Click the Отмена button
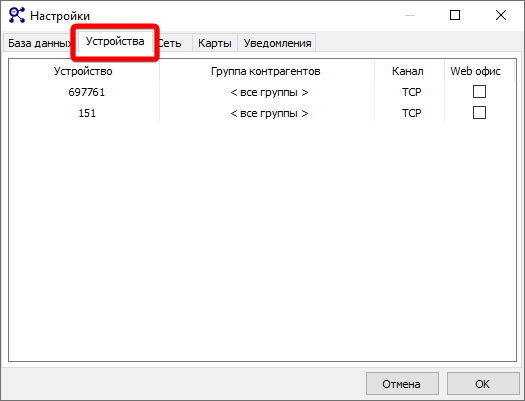Screen dimensions: 525x401 (402, 384)
